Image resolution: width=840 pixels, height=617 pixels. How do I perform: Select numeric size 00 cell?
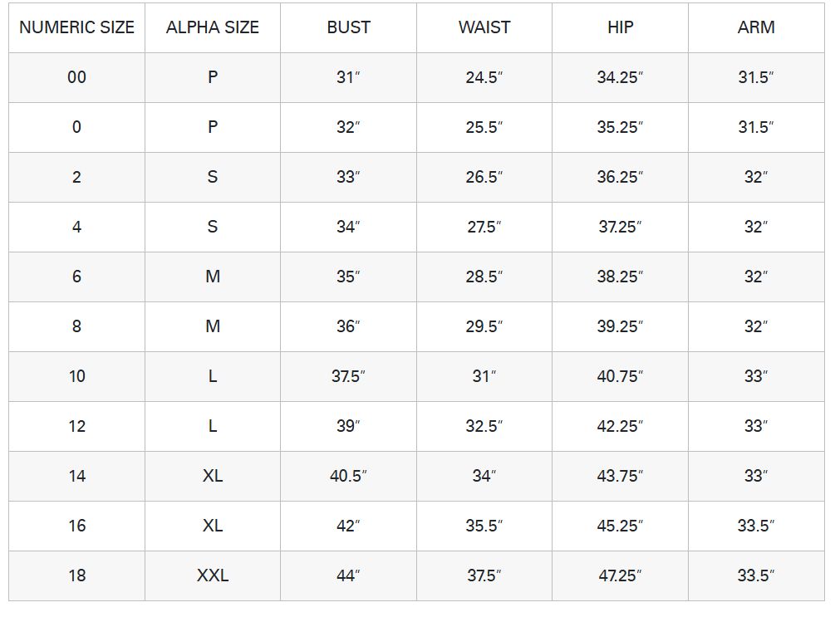[76, 77]
